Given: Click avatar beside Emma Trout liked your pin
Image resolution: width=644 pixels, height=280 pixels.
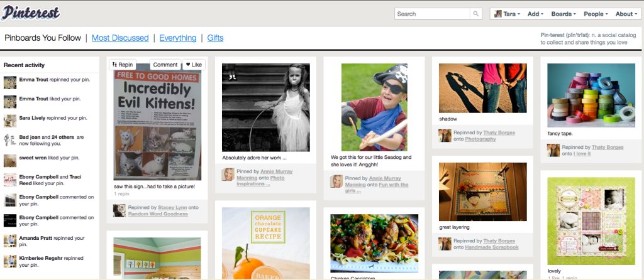Looking at the screenshot, I should (10, 102).
